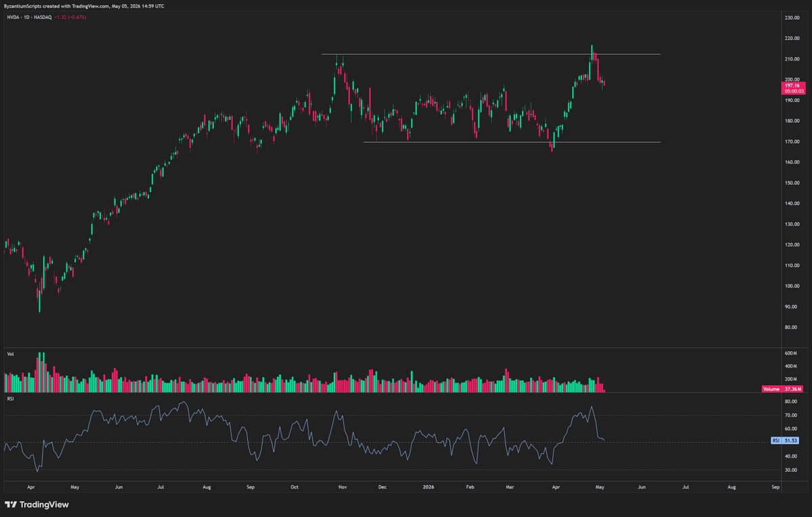
Task: Click the Mar label on the time axis
Action: tap(510, 487)
